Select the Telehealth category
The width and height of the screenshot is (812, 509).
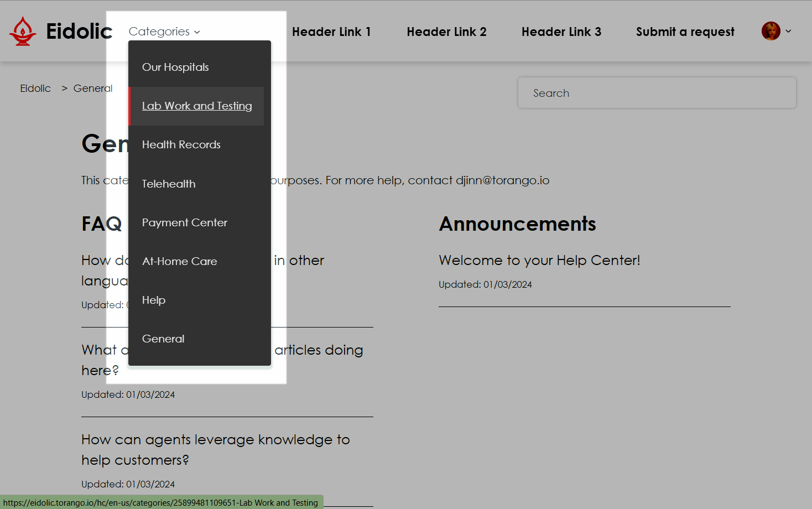coord(169,184)
